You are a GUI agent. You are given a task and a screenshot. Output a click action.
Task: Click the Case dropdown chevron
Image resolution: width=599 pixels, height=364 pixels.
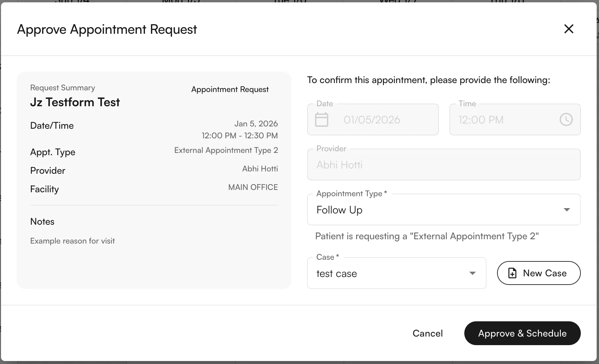[473, 273]
